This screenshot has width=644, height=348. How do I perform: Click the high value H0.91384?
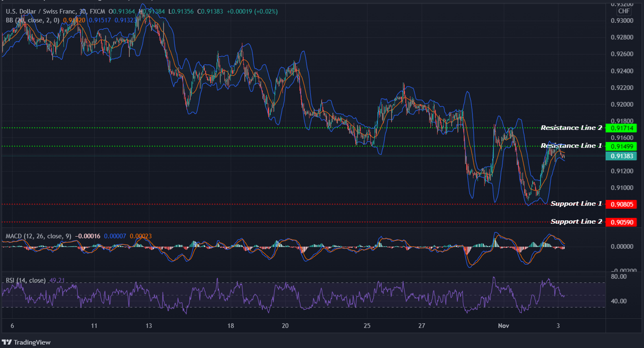point(152,11)
